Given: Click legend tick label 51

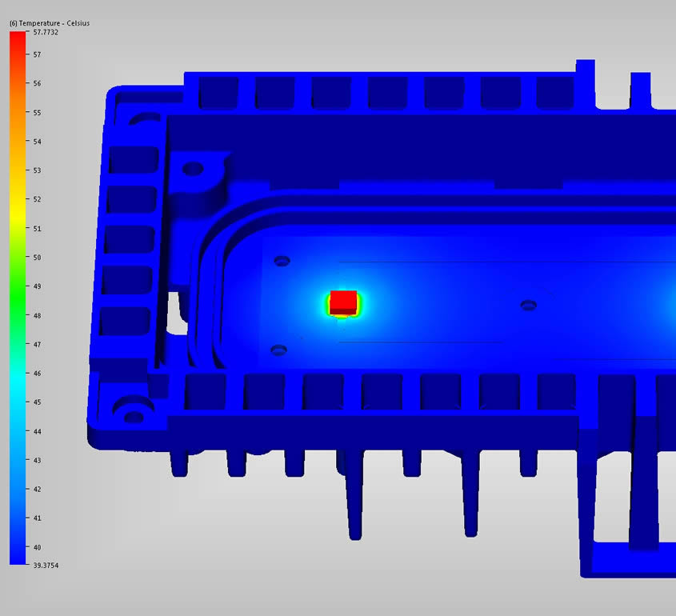Looking at the screenshot, I should point(37,229).
